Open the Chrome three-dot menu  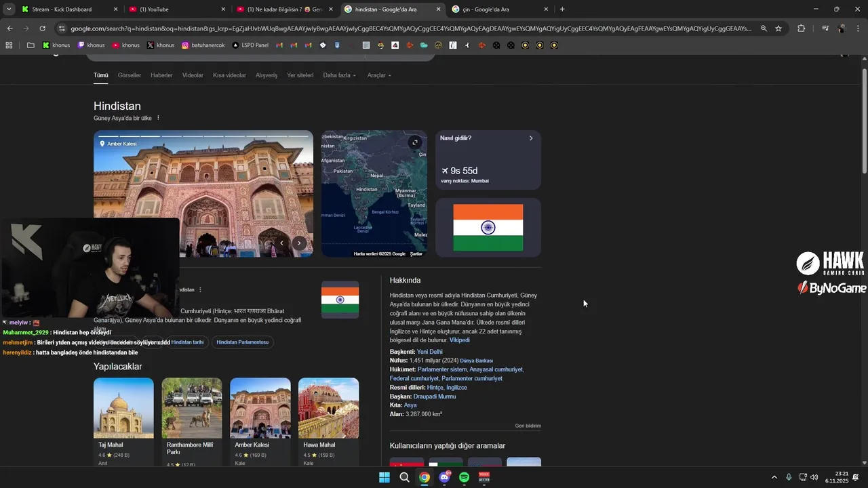click(857, 28)
